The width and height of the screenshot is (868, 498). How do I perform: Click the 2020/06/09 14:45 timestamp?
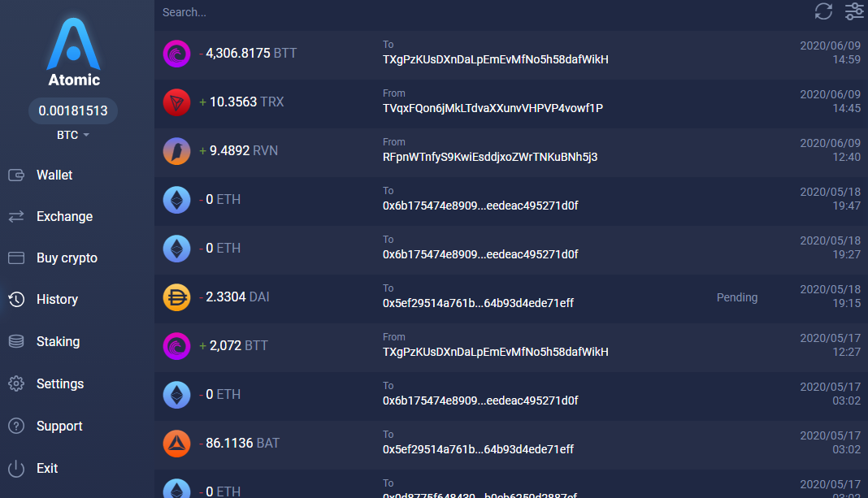831,102
